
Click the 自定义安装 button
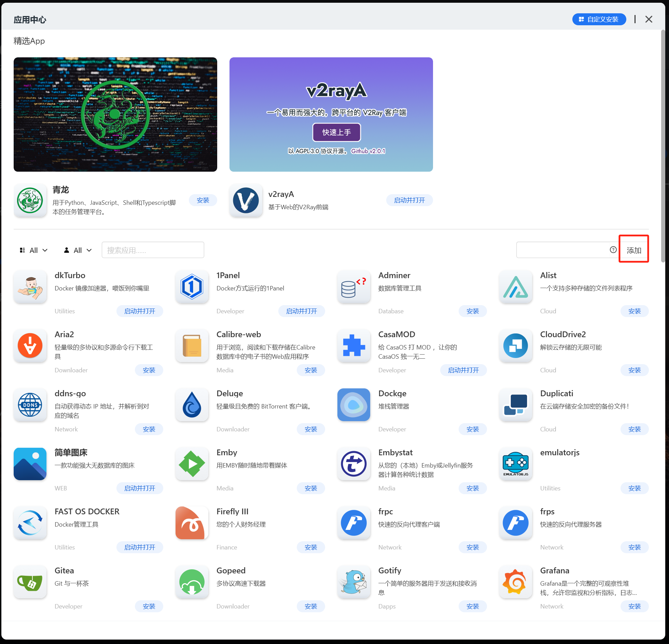[599, 19]
